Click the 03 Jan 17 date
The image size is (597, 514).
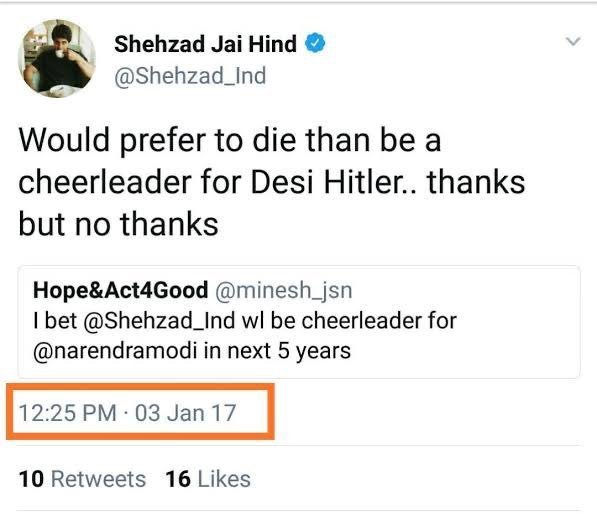pyautogui.click(x=186, y=413)
